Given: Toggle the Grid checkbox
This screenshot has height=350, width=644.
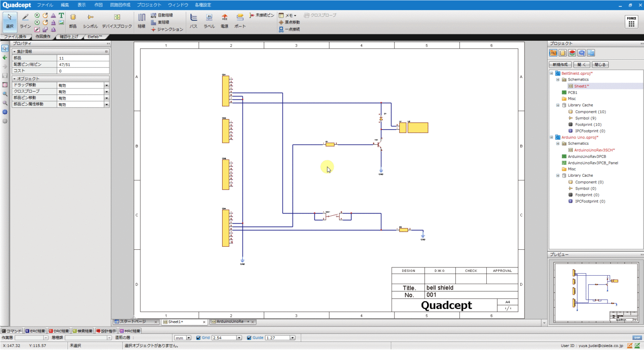Looking at the screenshot, I should [x=198, y=338].
